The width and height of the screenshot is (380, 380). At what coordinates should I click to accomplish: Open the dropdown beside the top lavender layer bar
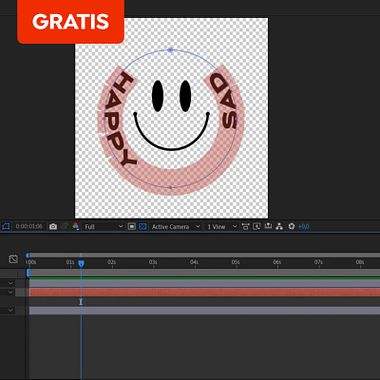click(x=11, y=283)
